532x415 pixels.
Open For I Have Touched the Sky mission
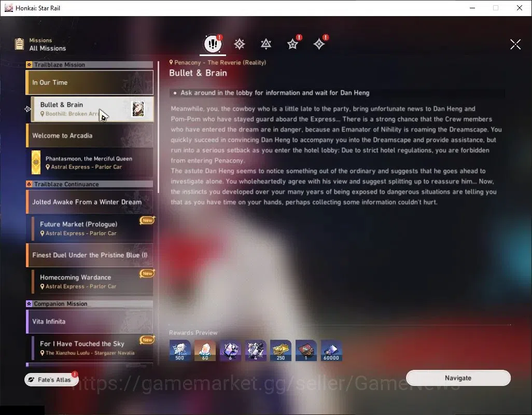tap(92, 348)
